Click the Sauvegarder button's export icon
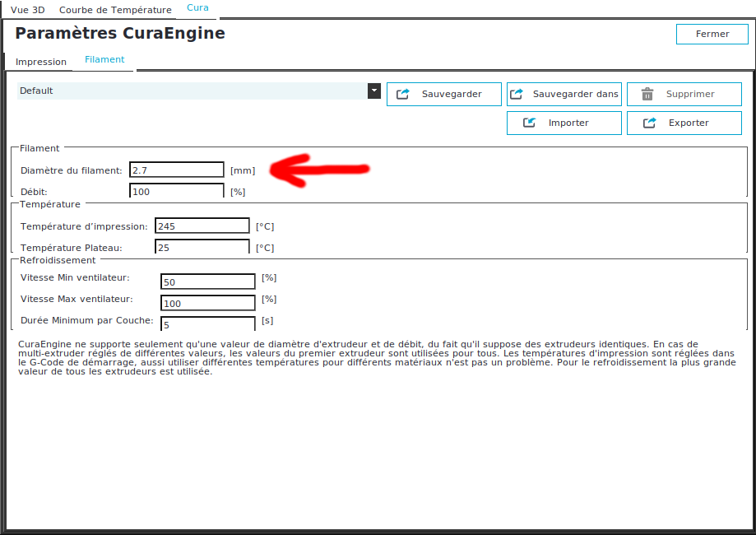This screenshot has width=756, height=535. click(403, 94)
